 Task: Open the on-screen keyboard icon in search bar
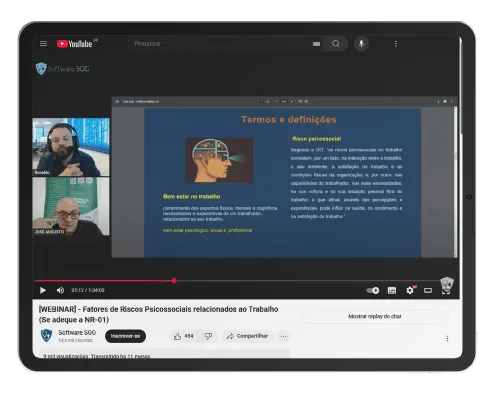pos(316,44)
